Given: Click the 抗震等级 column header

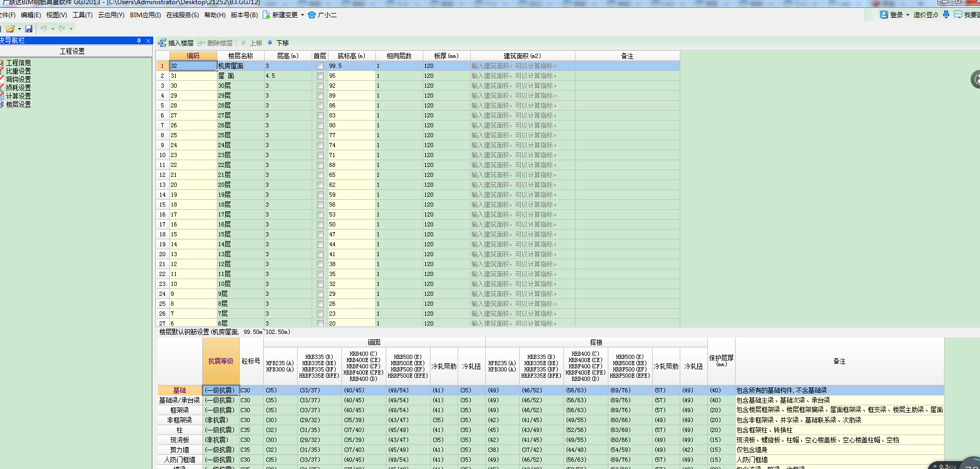Looking at the screenshot, I should click(x=221, y=361).
